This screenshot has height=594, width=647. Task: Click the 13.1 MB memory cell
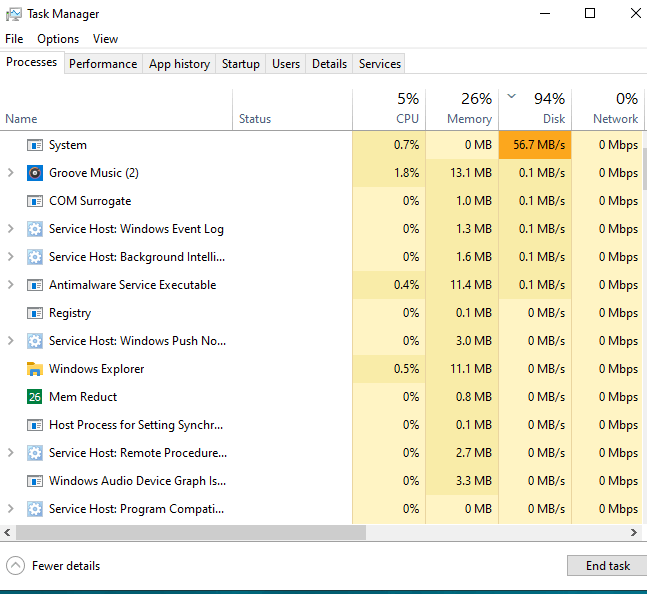coord(462,173)
